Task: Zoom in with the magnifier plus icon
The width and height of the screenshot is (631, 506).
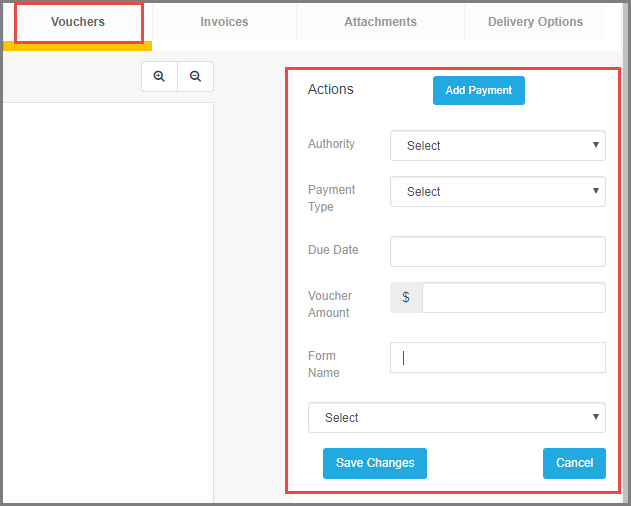Action: pos(159,76)
